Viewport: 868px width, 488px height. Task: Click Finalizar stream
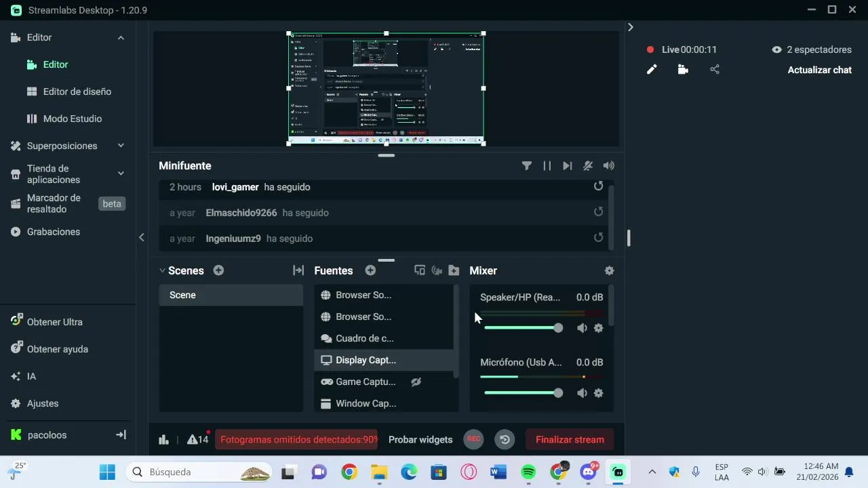tap(570, 439)
